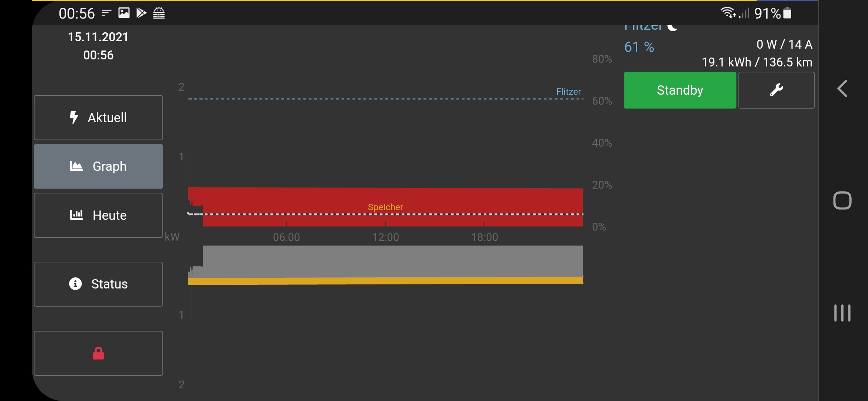Toggle the green Standby charge mode button
Viewport: 868px width, 401px height.
click(680, 90)
